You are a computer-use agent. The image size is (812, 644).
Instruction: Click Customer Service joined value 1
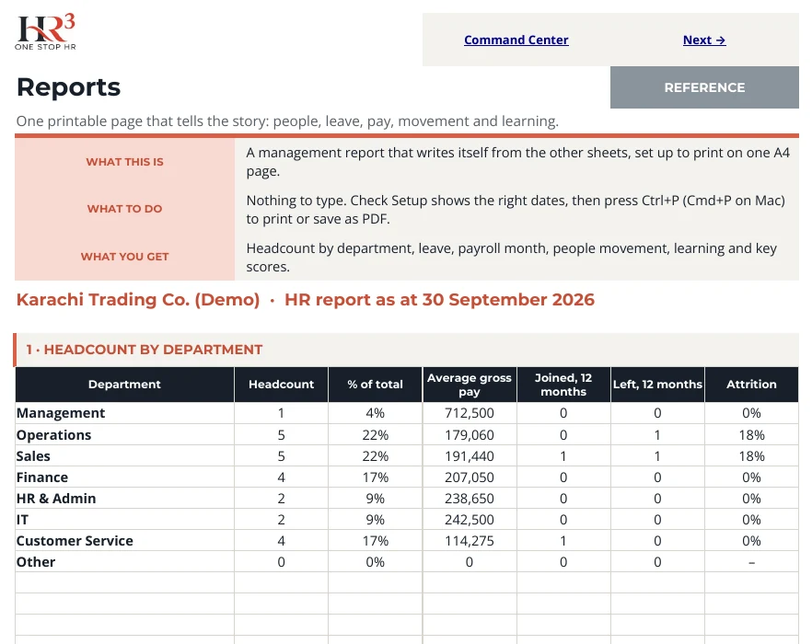[x=563, y=541]
